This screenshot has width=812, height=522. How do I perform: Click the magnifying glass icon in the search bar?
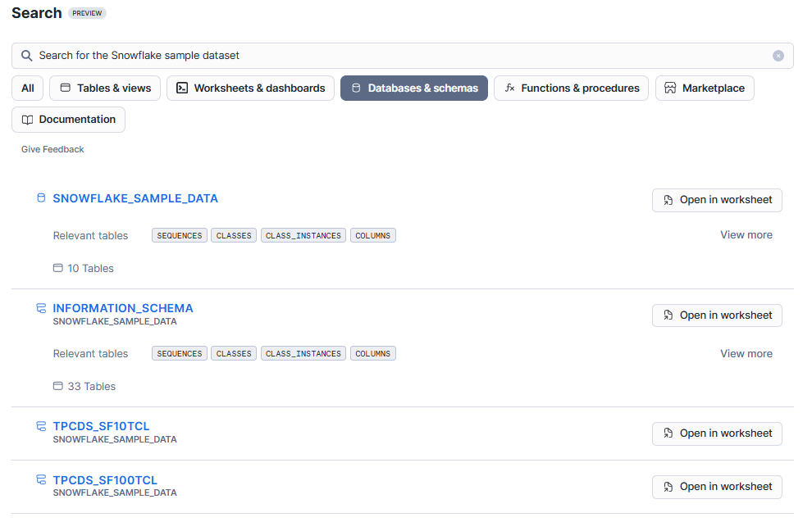click(x=25, y=55)
